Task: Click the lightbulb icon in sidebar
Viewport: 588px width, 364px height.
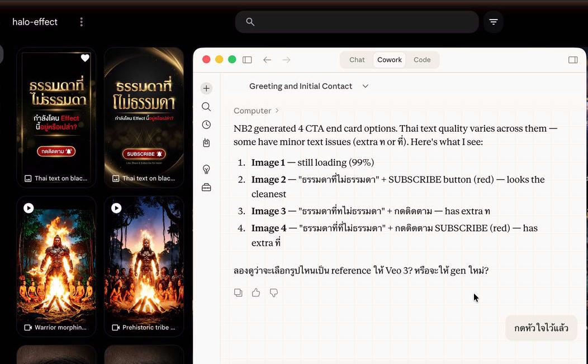Action: point(206,169)
